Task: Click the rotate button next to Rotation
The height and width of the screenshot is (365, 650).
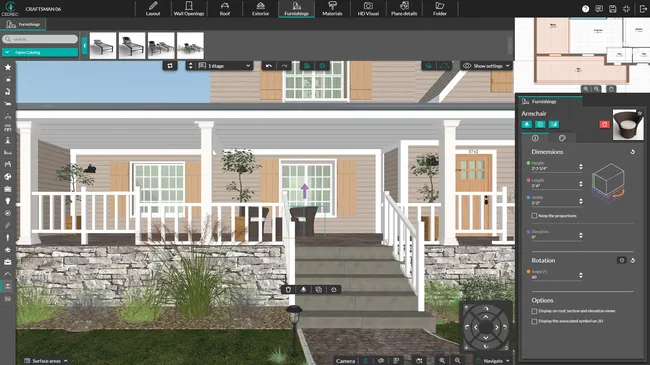Action: coord(621,260)
